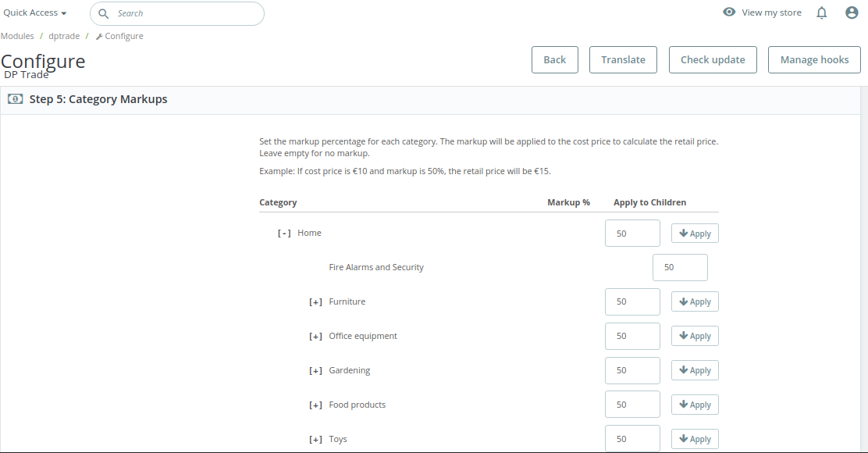Click the money icon in Step 5 header
This screenshot has width=868, height=453.
(x=15, y=99)
